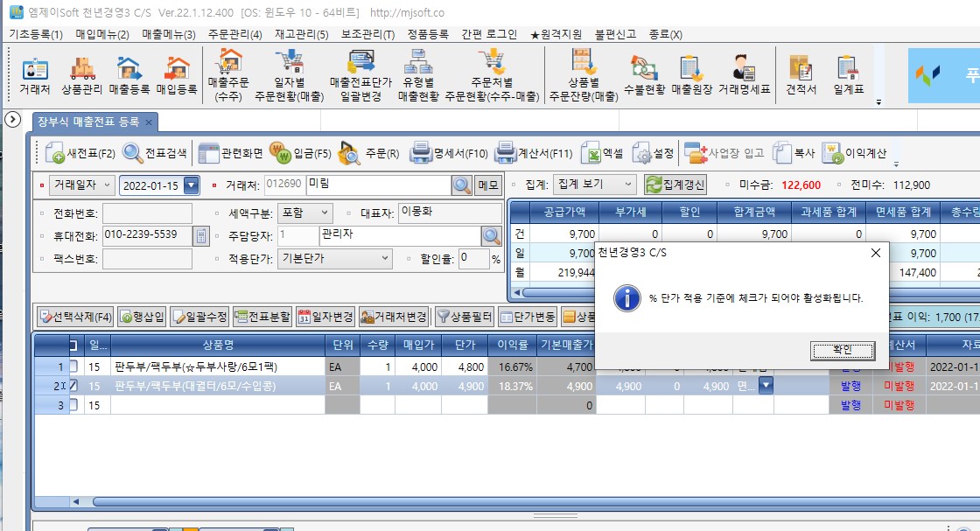Image resolution: width=980 pixels, height=531 pixels.
Task: Create new slip with 새전표(F2)
Action: point(80,153)
